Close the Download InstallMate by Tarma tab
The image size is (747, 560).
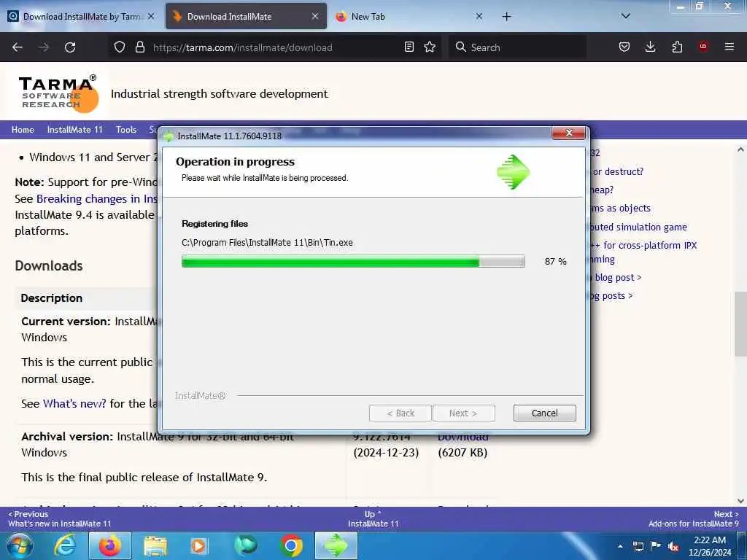tap(151, 16)
